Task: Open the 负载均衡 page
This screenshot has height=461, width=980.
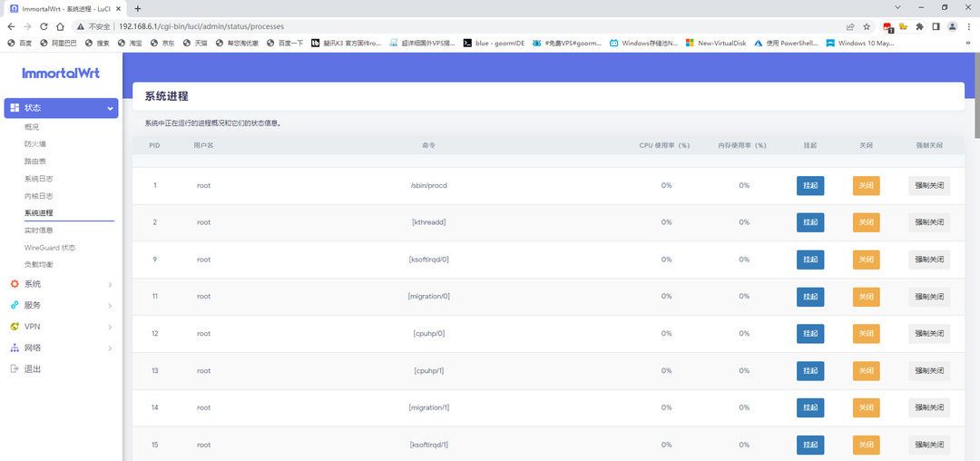Action: (x=39, y=265)
